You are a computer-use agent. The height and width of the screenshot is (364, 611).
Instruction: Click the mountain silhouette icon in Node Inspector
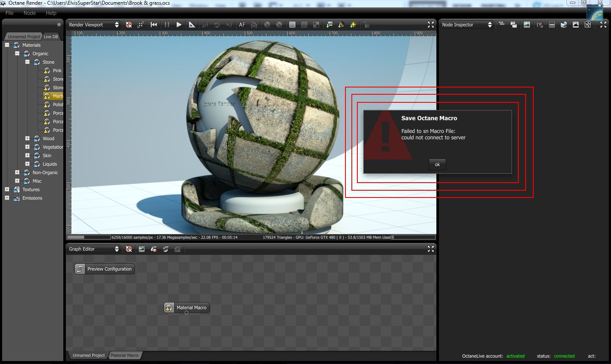[x=576, y=25]
